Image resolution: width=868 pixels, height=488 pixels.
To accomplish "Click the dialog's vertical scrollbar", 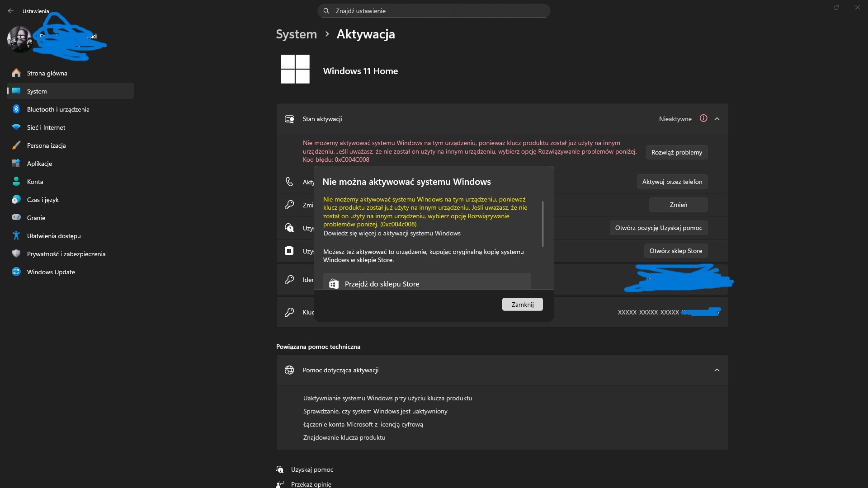I will 543,224.
